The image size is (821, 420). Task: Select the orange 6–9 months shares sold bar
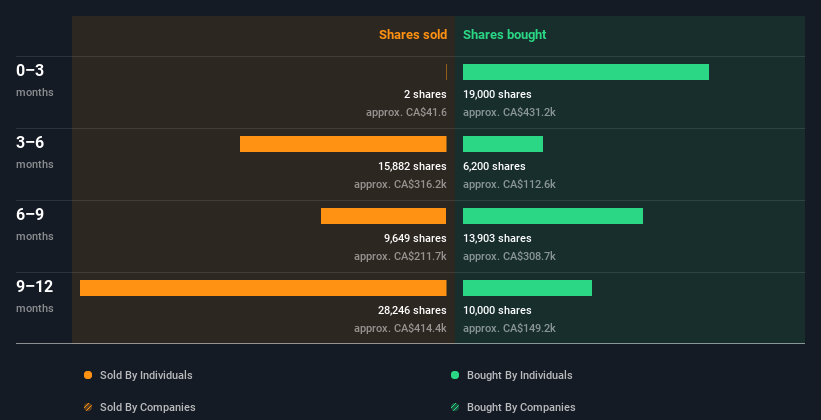383,216
